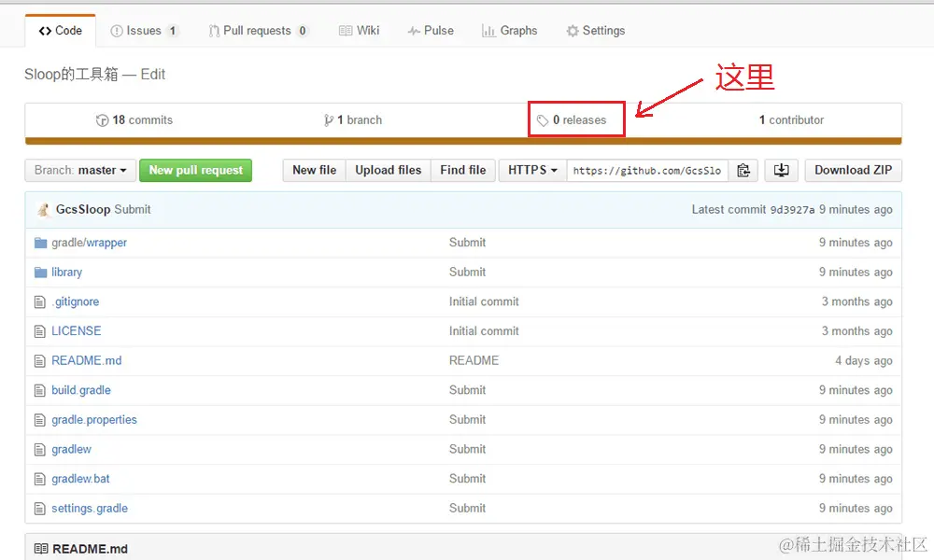This screenshot has width=934, height=560.
Task: Click the GcsSloop avatar image
Action: point(43,209)
